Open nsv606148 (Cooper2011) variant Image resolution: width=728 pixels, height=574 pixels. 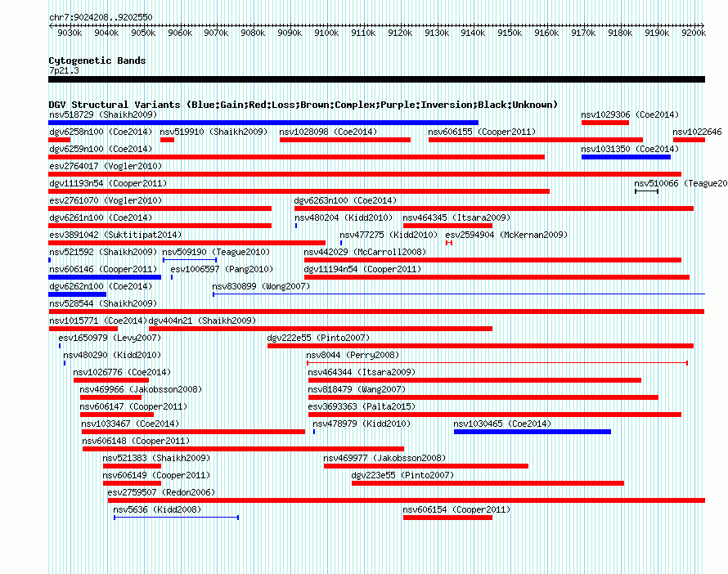136,441
